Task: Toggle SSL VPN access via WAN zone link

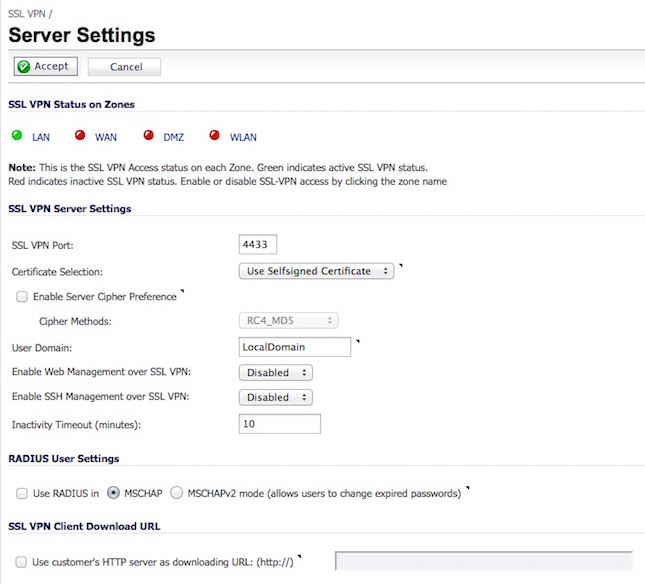Action: (106, 137)
